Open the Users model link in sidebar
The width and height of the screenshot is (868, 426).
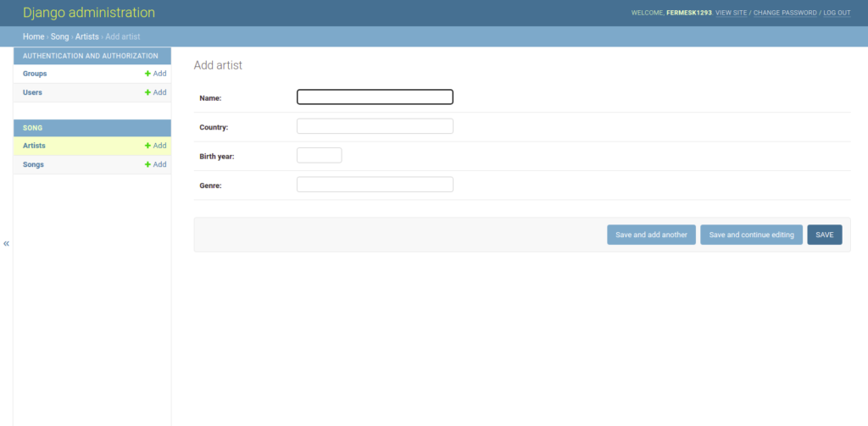pyautogui.click(x=32, y=92)
